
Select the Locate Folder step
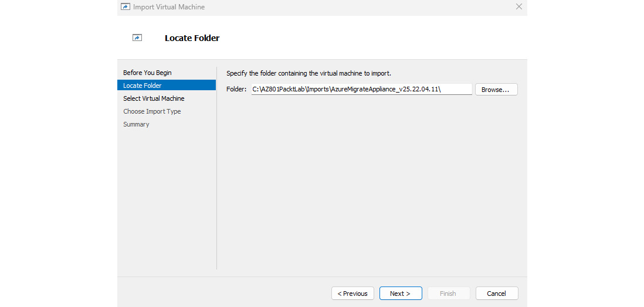pyautogui.click(x=167, y=86)
